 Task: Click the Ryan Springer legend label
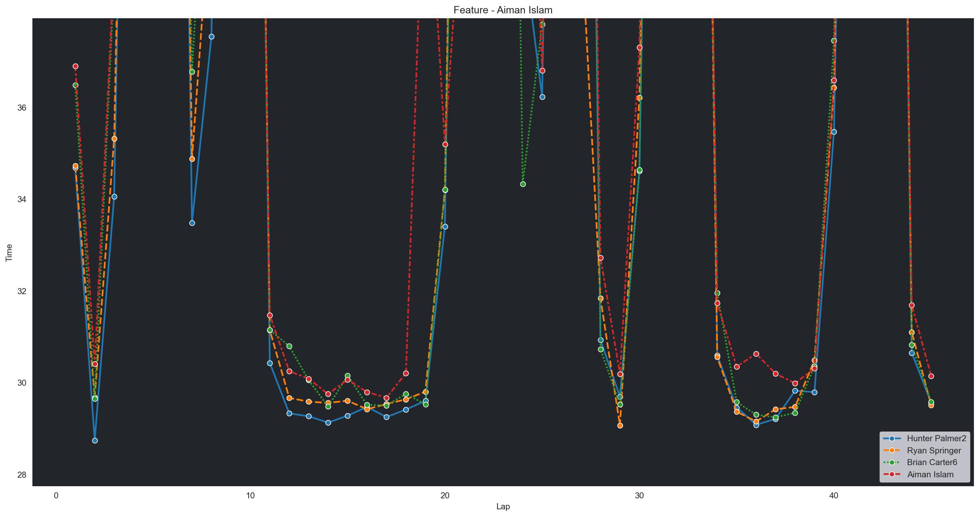tap(934, 450)
